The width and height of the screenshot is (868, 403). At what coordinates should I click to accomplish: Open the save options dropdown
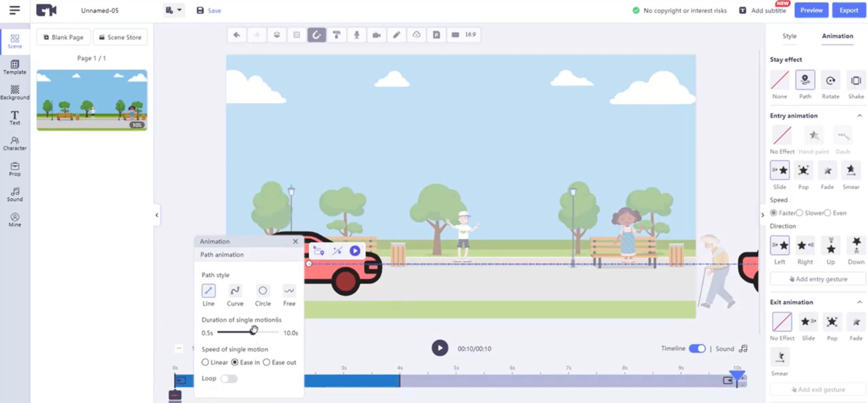173,10
